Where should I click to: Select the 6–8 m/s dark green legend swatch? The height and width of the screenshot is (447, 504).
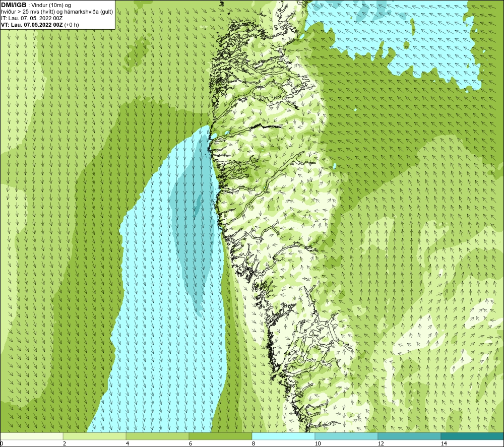pyautogui.click(x=221, y=436)
